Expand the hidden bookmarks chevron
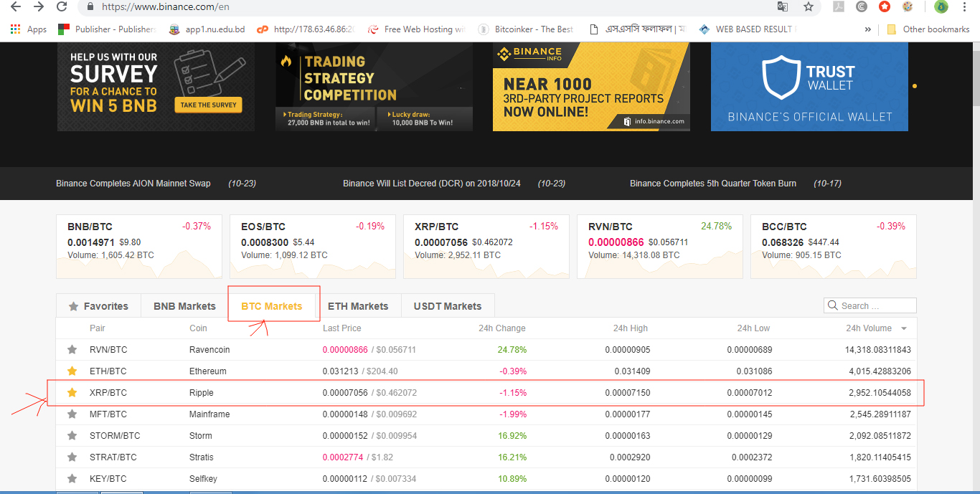 click(868, 29)
